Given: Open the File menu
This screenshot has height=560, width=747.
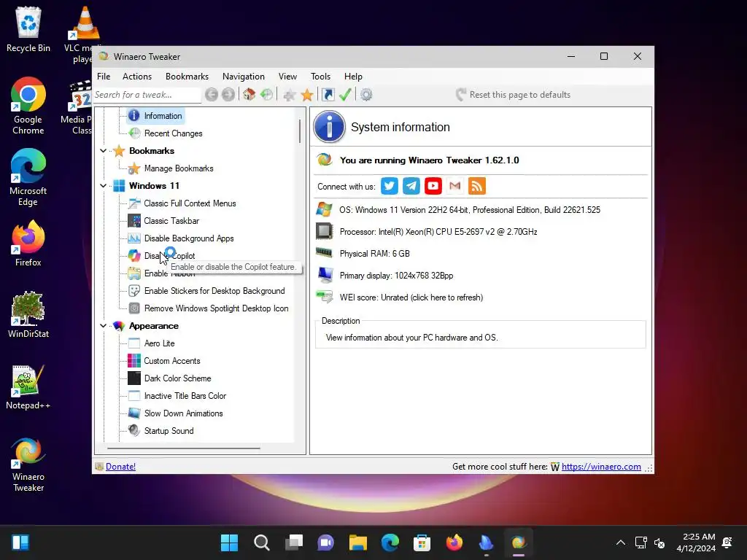Looking at the screenshot, I should click(104, 76).
